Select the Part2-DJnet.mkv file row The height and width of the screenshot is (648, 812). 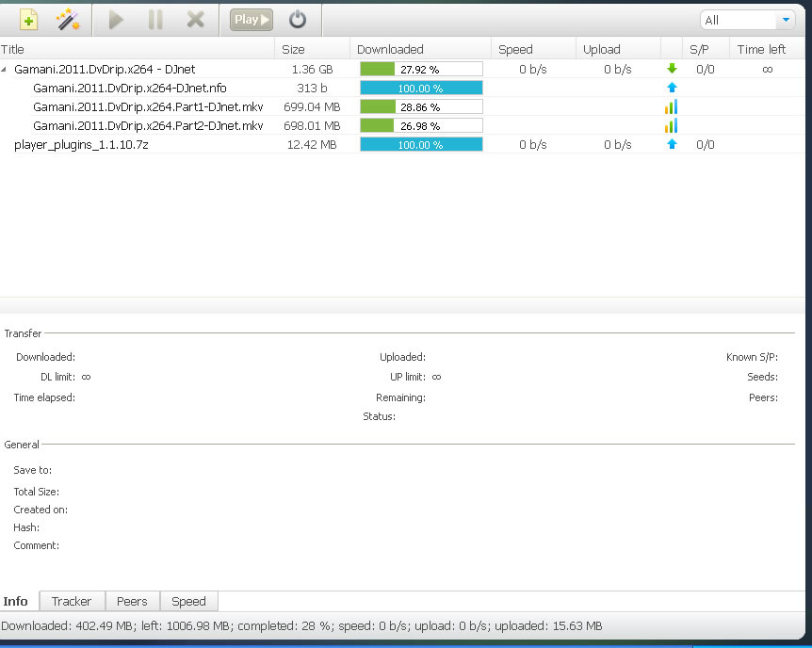[402, 125]
